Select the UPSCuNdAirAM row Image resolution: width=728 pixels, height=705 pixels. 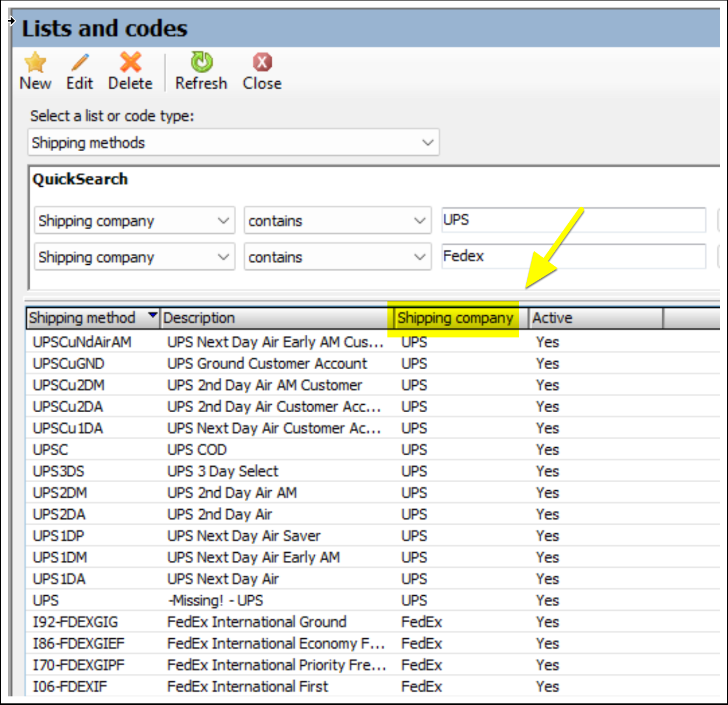point(372,342)
